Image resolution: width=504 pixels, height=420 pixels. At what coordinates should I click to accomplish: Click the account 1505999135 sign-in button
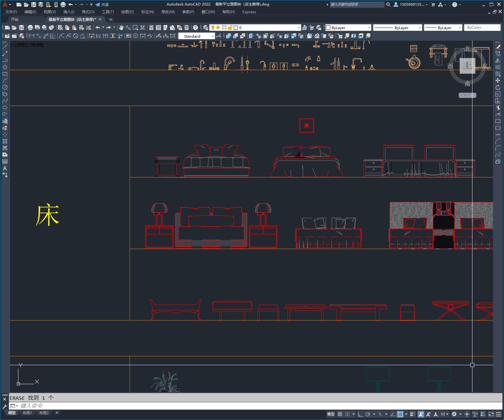(x=411, y=5)
